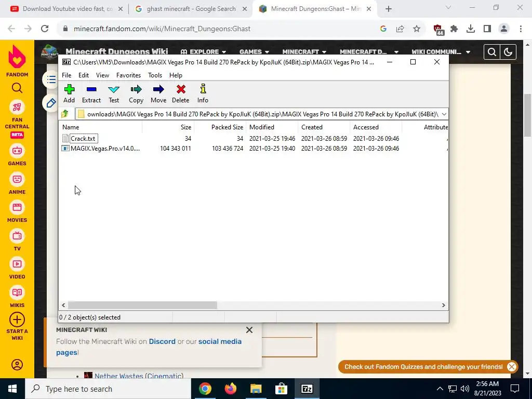The image size is (532, 399).
Task: Share this page via share icon
Action: (400, 29)
